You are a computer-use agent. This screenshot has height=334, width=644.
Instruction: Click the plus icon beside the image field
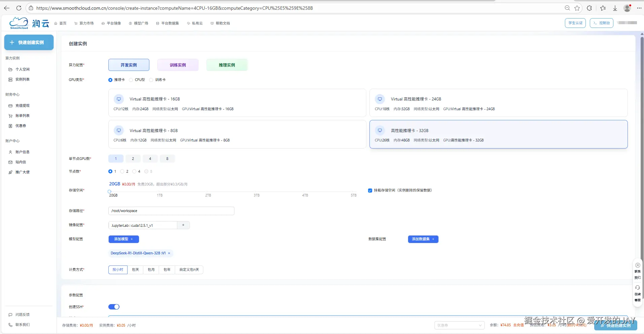coord(183,225)
